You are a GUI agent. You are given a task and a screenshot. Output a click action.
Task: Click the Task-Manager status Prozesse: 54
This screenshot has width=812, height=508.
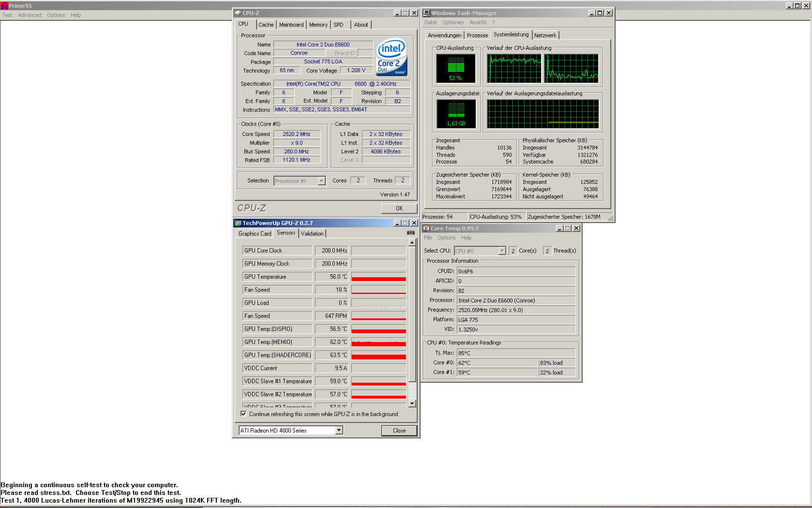pyautogui.click(x=445, y=217)
